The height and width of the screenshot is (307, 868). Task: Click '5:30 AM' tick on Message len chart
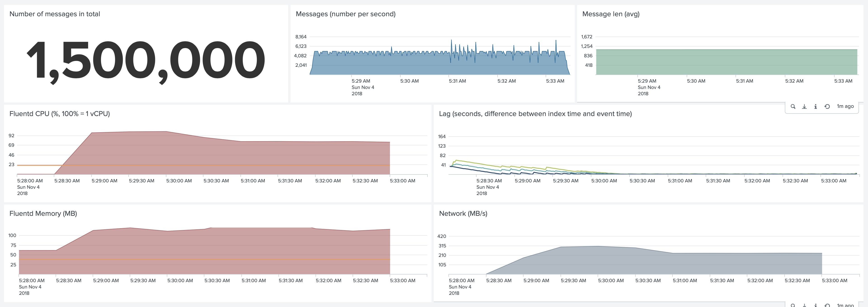pyautogui.click(x=696, y=81)
